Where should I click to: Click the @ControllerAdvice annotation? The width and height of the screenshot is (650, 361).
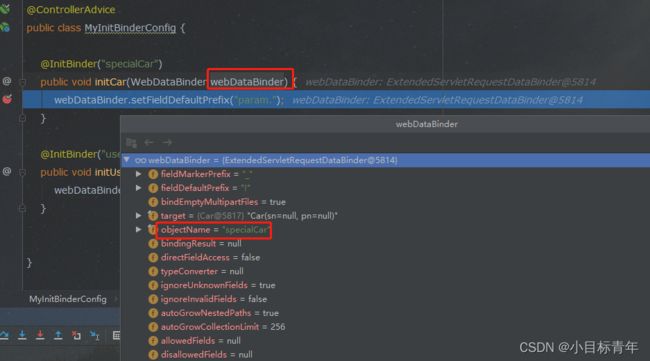71,10
